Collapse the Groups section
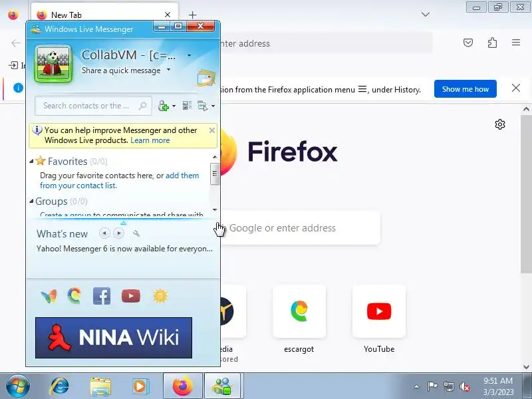Viewport: 532px width, 399px height. click(31, 201)
